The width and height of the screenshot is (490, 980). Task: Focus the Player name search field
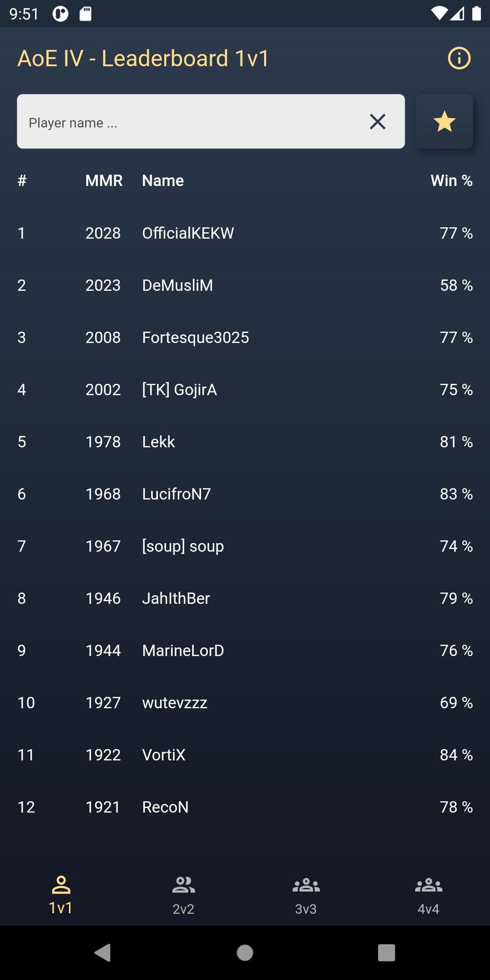point(191,122)
